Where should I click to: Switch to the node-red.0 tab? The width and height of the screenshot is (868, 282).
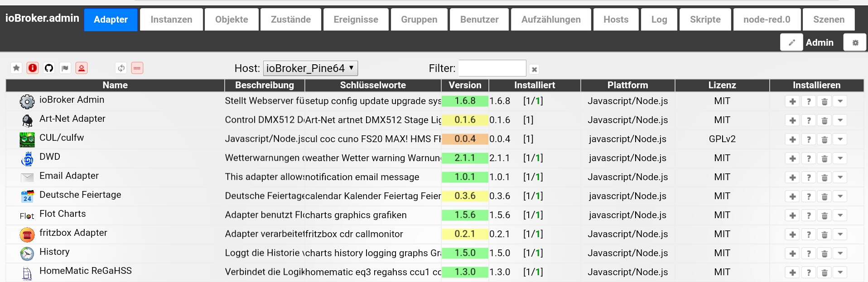coord(767,19)
